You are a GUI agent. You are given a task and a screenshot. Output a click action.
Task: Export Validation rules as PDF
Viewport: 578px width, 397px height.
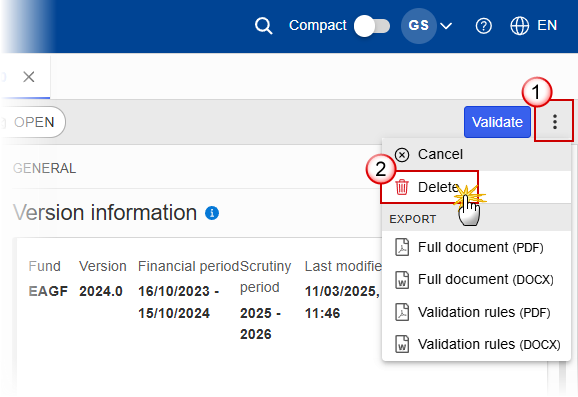(x=476, y=313)
